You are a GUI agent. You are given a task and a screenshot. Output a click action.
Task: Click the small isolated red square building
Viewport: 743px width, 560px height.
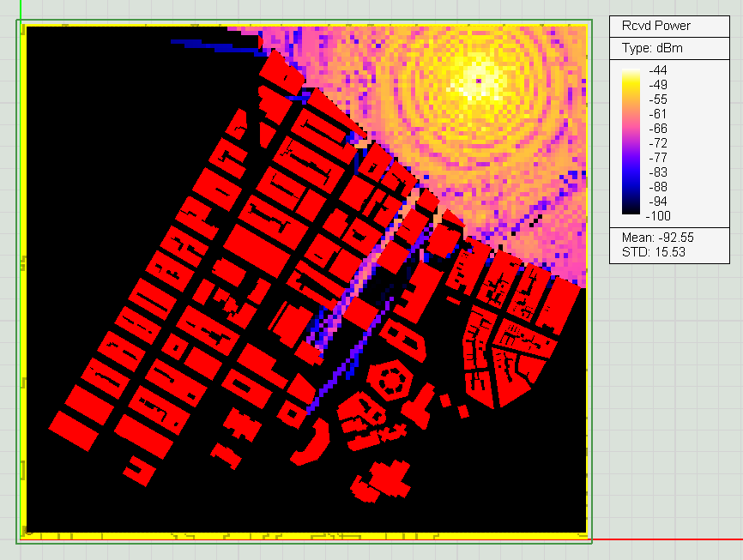464,412
